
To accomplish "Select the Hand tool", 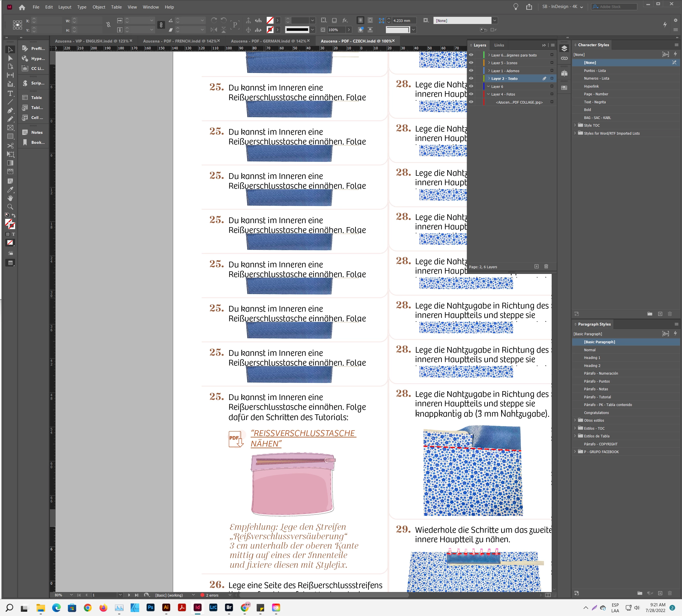I will pyautogui.click(x=10, y=198).
